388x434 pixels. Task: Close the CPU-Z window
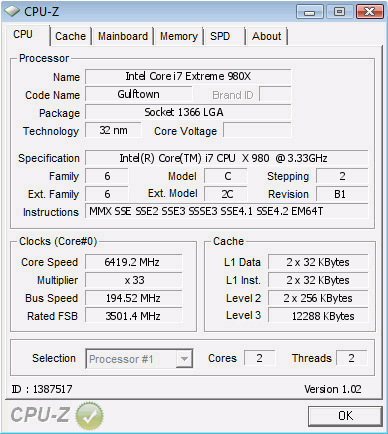point(369,12)
